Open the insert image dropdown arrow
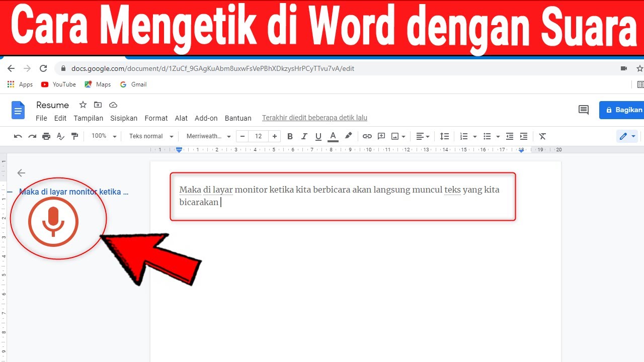The width and height of the screenshot is (644, 362). [405, 137]
